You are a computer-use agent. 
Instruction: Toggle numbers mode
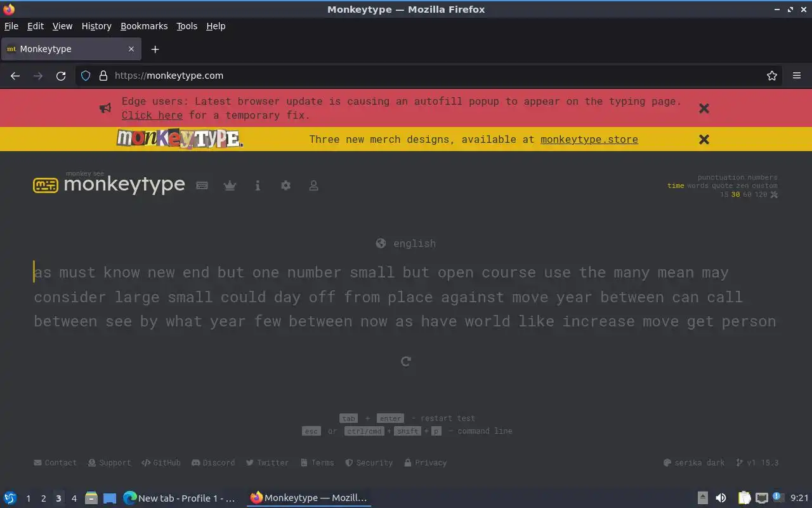[x=762, y=178]
